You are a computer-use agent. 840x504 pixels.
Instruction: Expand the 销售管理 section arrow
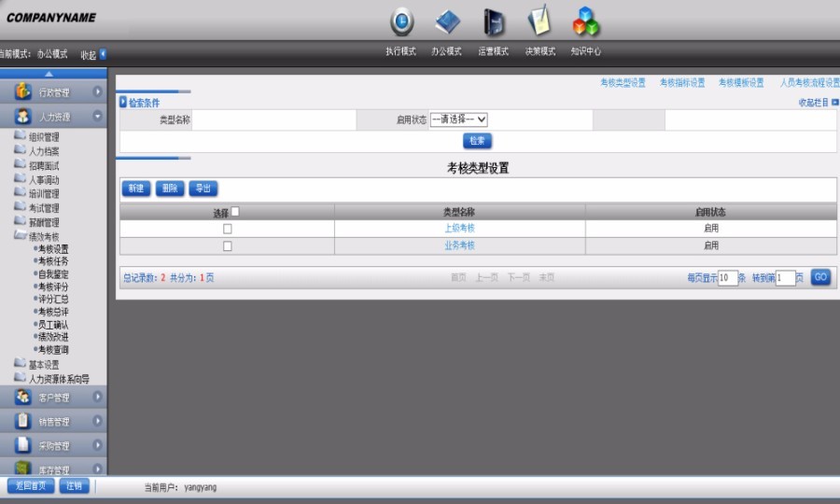tap(97, 421)
